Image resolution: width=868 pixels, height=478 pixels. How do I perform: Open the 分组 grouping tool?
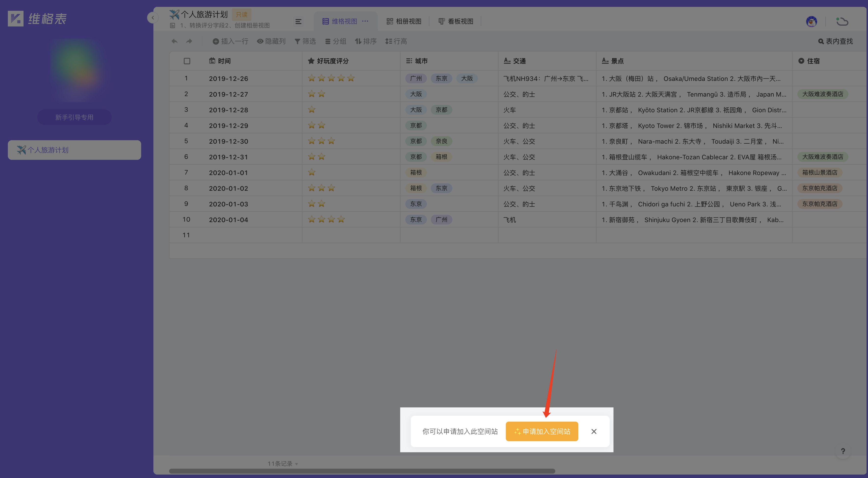(x=336, y=41)
